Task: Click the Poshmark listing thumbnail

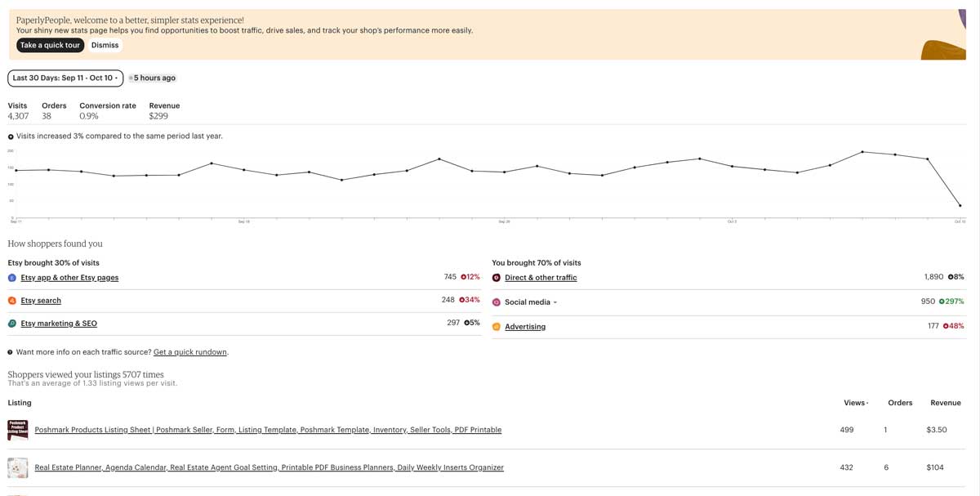Action: [18, 430]
